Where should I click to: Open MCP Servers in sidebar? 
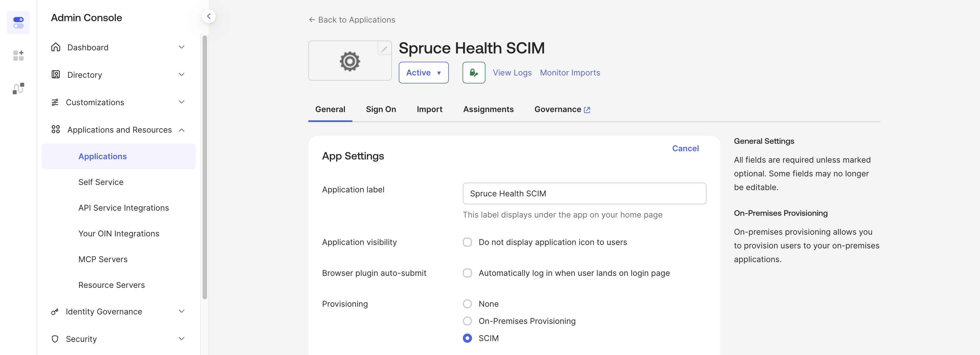pos(103,259)
